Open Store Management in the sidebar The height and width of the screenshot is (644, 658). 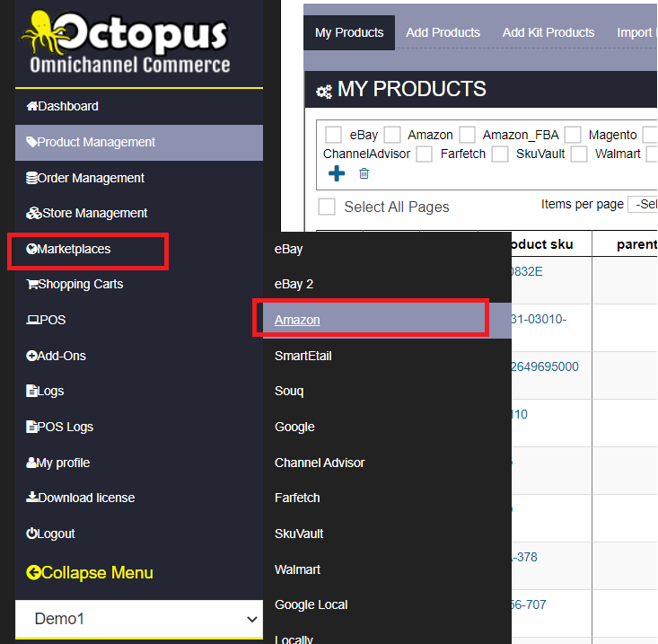click(139, 213)
